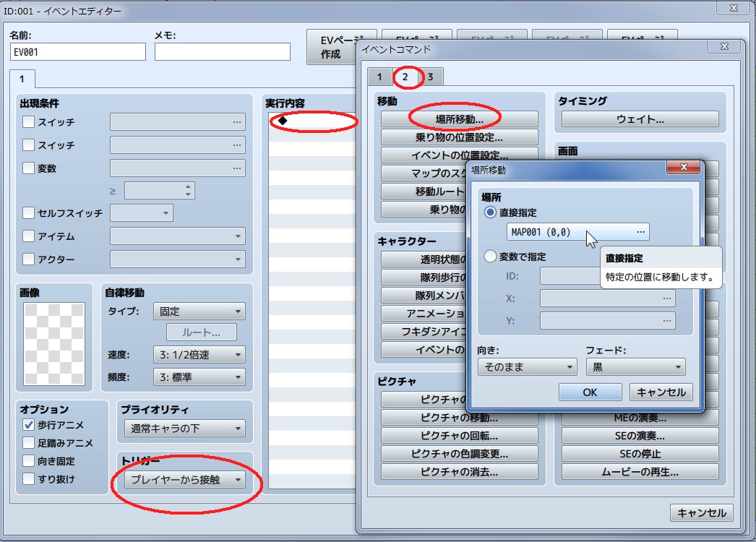Click the 画像 checkerboard image preview
Screen dimensions: 756x542
coord(54,343)
